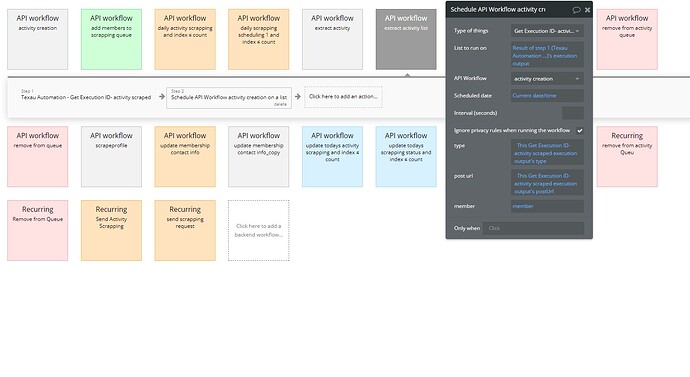Open the API Workflow activity creation dropdown

click(x=547, y=79)
